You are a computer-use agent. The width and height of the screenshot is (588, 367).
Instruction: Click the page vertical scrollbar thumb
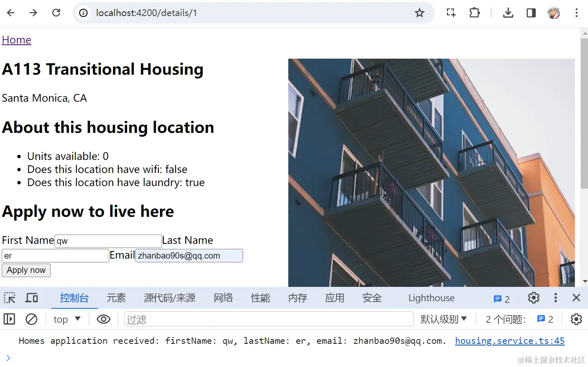pos(584,113)
